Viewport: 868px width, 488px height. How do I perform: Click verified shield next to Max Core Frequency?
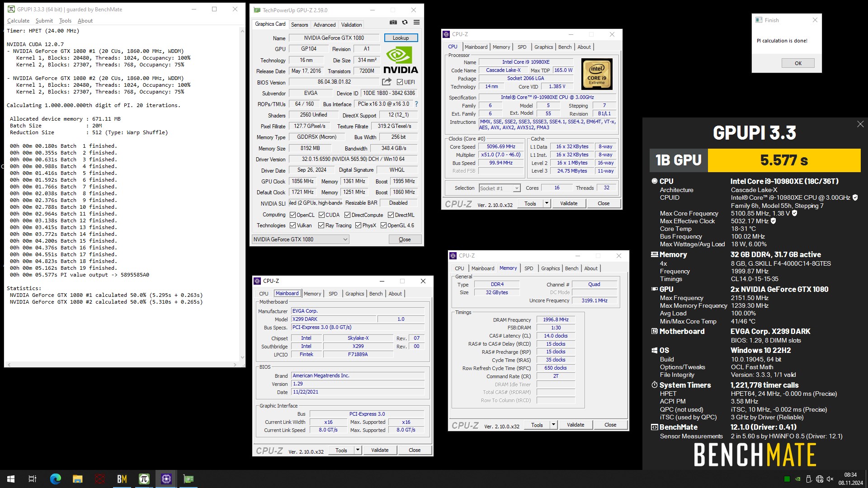tap(795, 213)
